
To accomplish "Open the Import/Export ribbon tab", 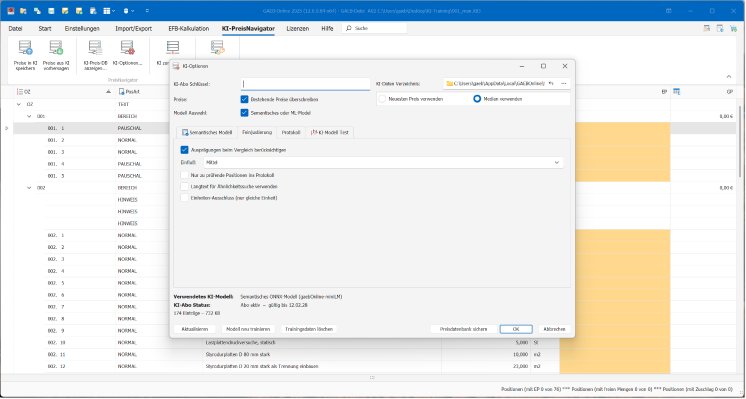I will (134, 29).
